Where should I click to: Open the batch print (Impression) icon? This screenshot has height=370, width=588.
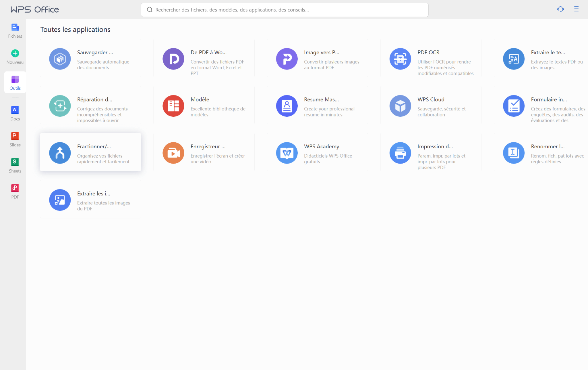[400, 153]
